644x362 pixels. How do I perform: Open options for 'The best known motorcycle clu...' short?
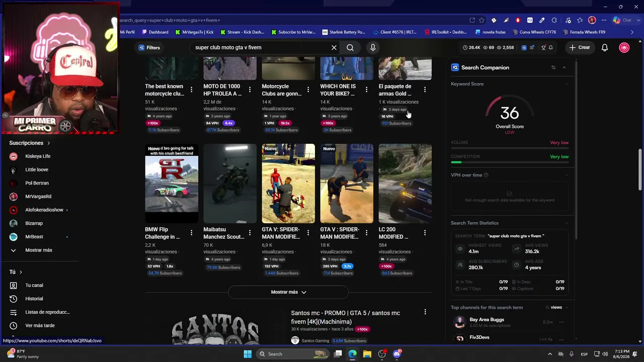(x=191, y=89)
